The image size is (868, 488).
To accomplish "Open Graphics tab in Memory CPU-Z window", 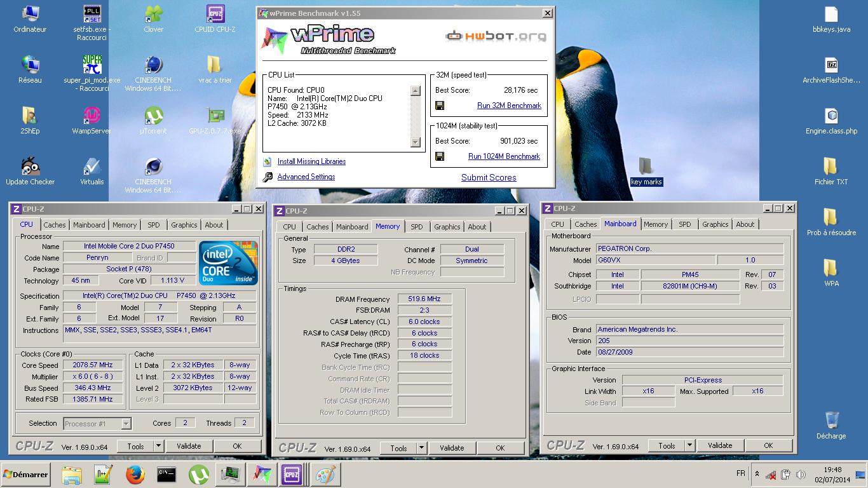I will 447,227.
